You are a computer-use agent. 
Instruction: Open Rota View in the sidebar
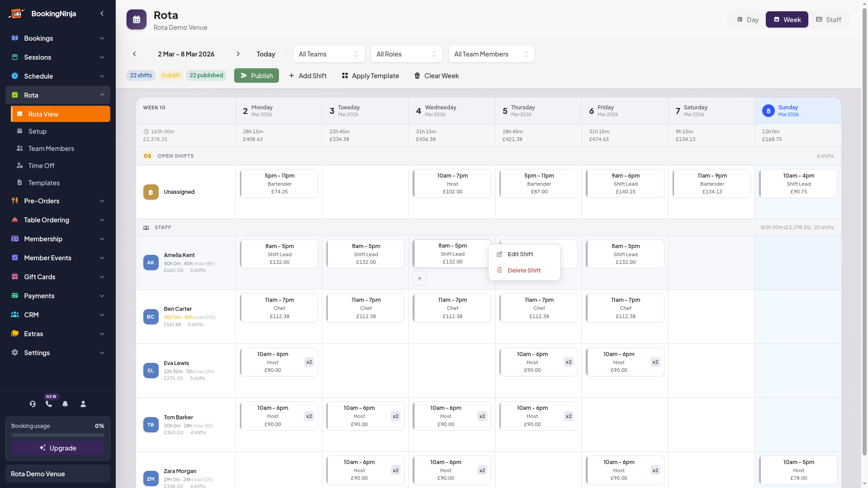[x=61, y=114]
